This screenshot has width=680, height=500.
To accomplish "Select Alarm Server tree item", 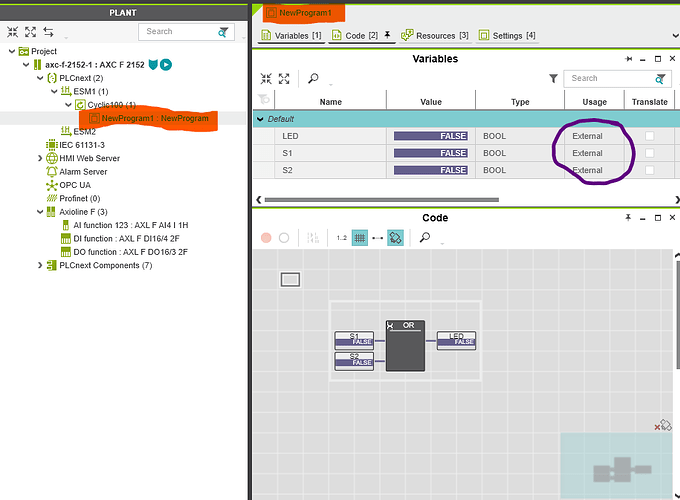I will click(x=77, y=172).
